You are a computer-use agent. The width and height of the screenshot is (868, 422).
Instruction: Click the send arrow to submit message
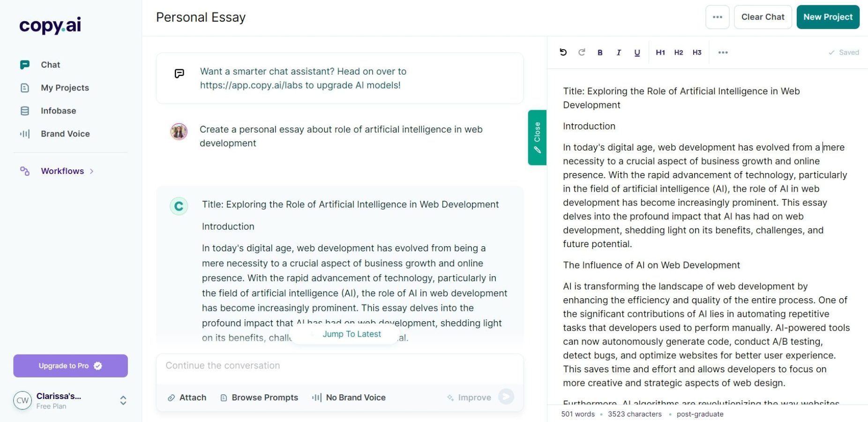(506, 397)
